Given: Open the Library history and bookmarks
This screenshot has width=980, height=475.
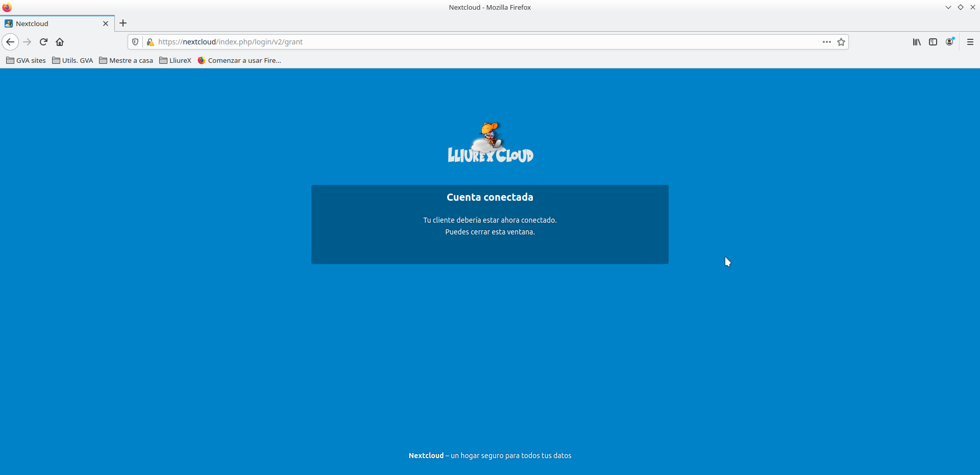Looking at the screenshot, I should (917, 42).
